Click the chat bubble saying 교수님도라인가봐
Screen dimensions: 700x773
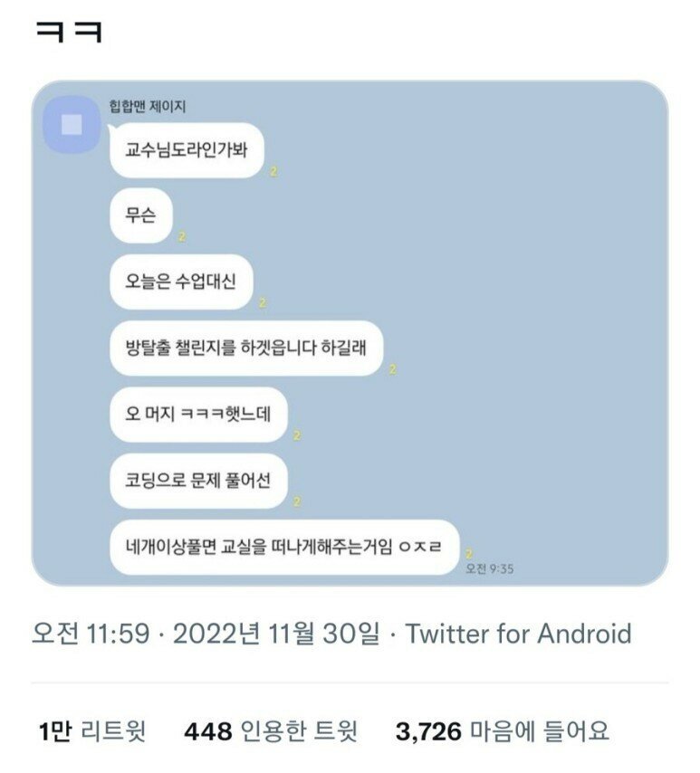[x=187, y=150]
